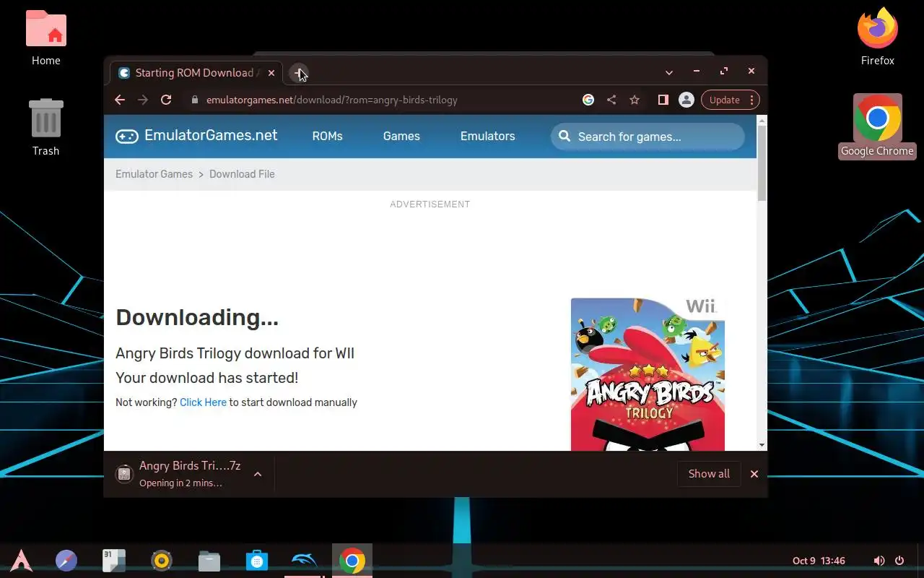924x578 pixels.
Task: Click text "Your download has started!"
Action: pos(206,377)
